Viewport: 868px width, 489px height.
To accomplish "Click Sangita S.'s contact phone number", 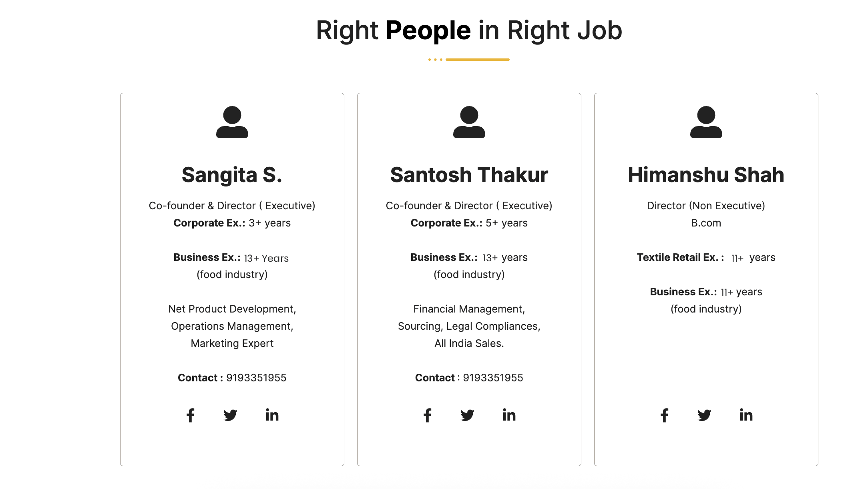I will pos(256,378).
